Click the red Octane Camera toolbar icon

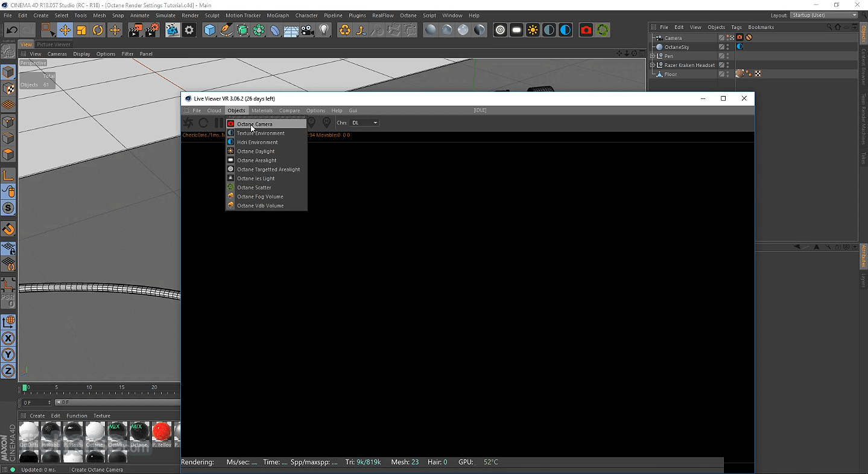tap(586, 30)
